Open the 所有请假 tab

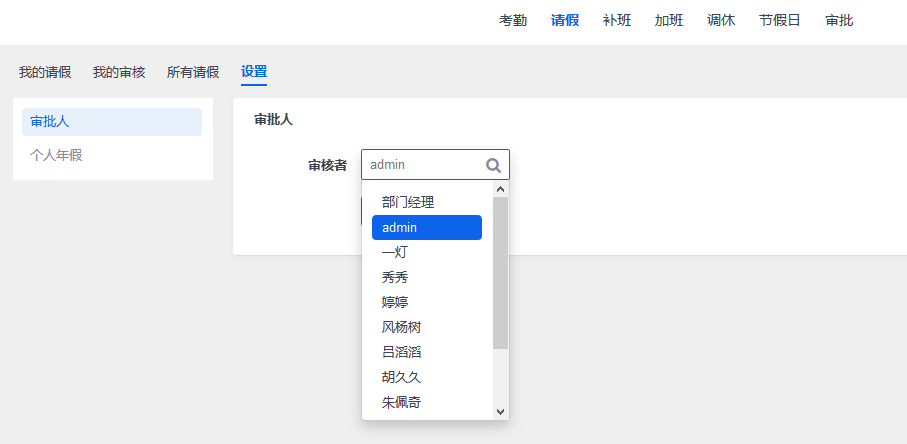(x=193, y=72)
